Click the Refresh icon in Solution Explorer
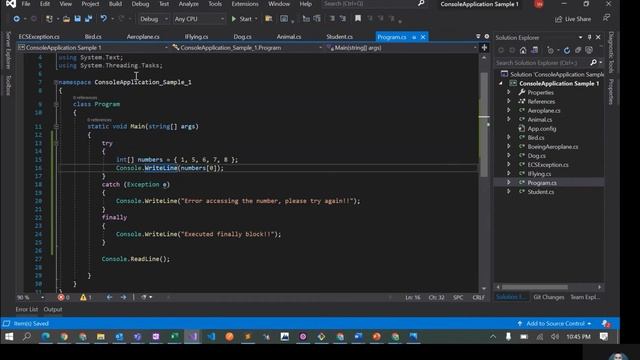The height and width of the screenshot is (360, 640). (x=567, y=50)
